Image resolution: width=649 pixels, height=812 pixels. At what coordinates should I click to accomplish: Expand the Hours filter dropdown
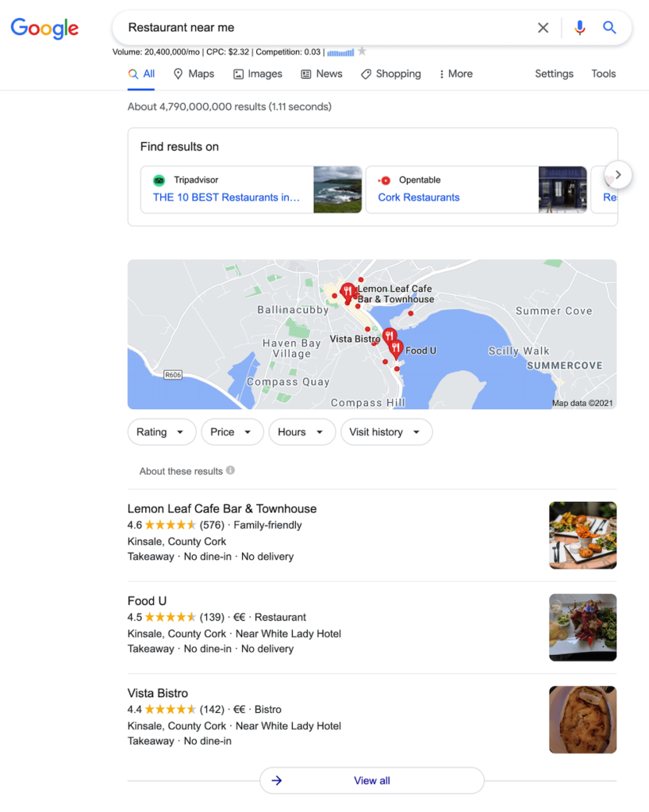point(302,432)
